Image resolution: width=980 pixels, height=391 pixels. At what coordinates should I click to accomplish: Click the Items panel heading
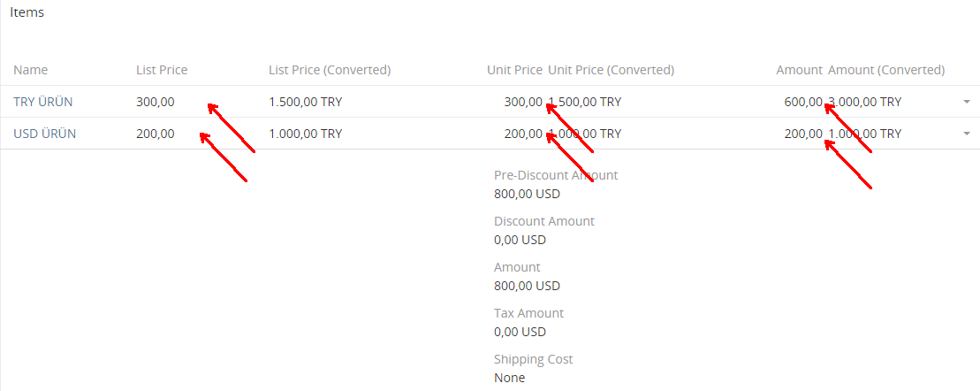point(27,13)
